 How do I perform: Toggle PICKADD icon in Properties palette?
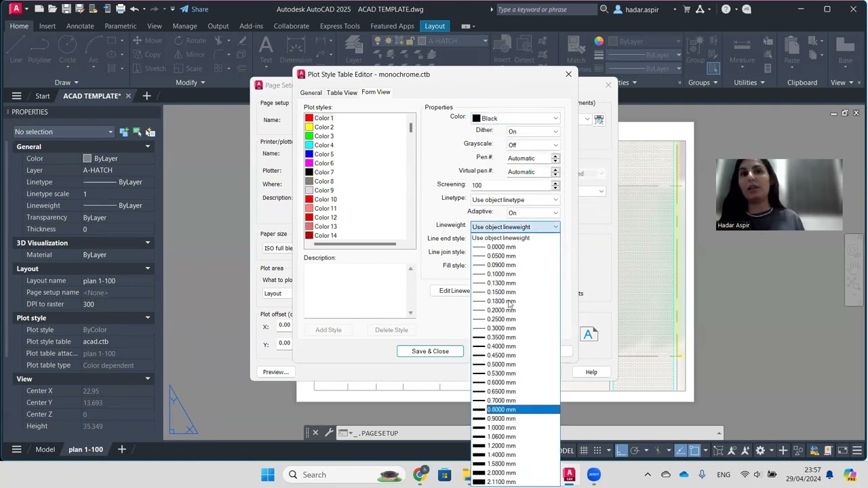[x=123, y=132]
